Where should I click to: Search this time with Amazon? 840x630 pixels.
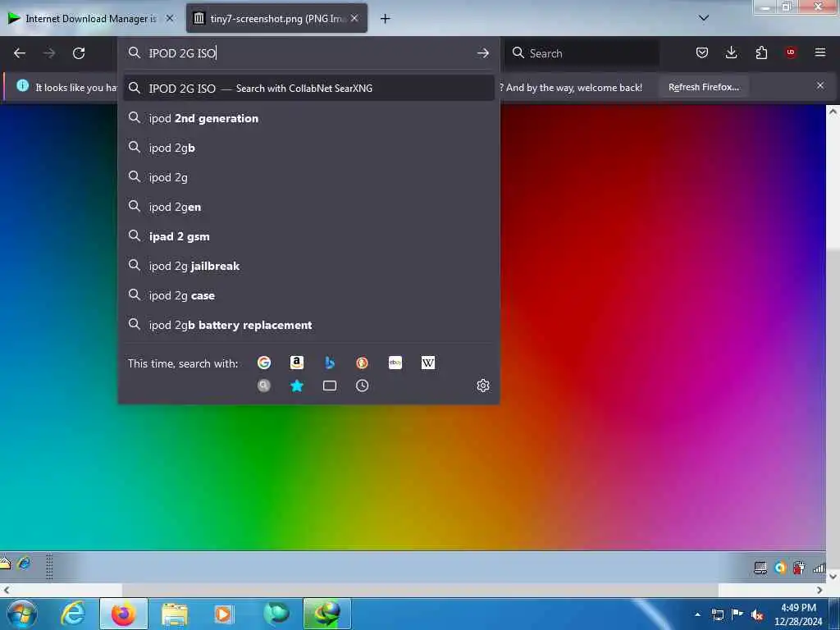[x=297, y=363]
